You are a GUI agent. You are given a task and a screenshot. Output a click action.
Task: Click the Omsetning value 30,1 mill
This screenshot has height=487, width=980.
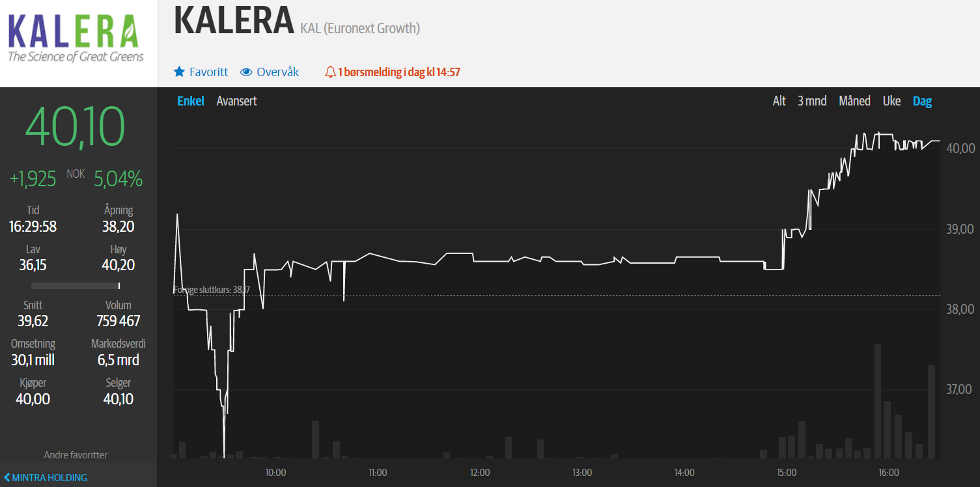pyautogui.click(x=33, y=360)
